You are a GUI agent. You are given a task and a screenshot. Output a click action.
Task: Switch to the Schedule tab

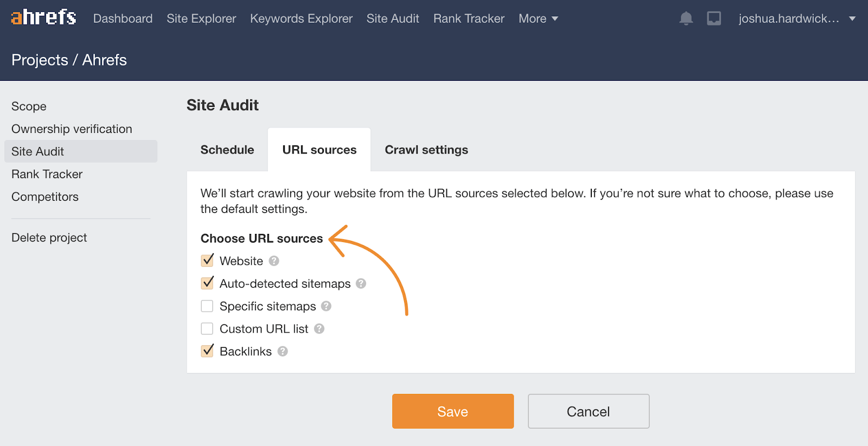[227, 150]
